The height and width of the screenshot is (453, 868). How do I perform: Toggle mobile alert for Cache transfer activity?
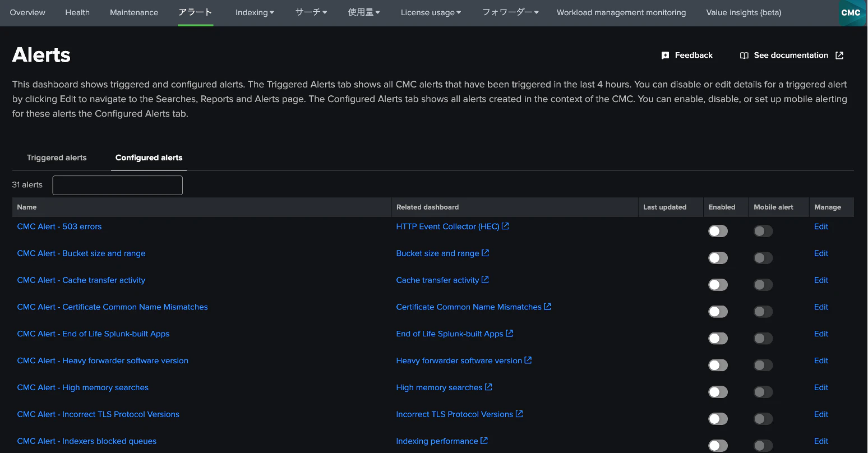click(763, 285)
